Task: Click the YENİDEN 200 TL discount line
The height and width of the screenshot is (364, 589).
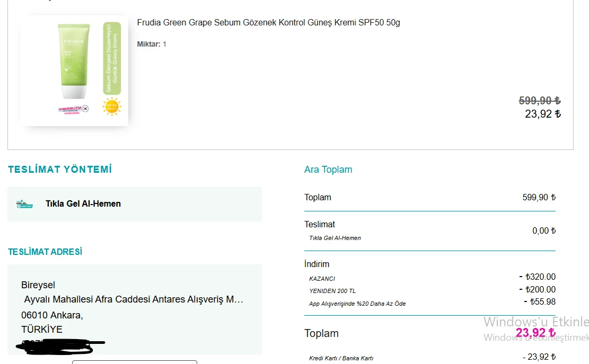Action: coord(332,291)
